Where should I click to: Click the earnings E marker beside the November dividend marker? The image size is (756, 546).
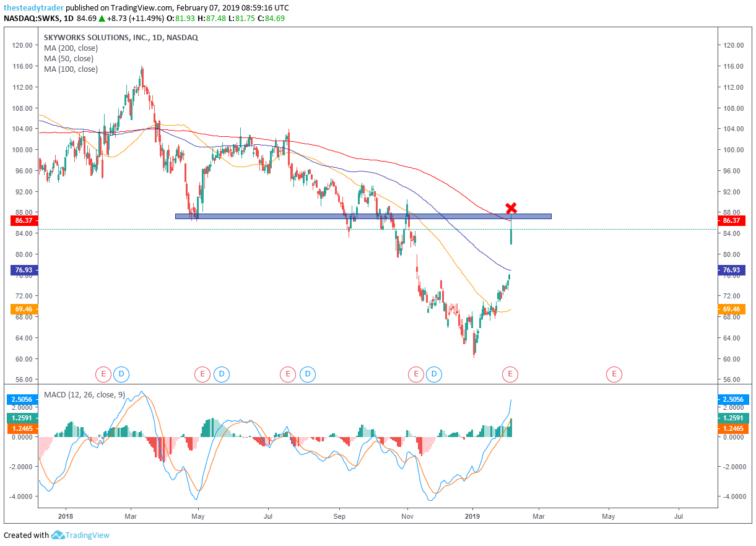(415, 374)
